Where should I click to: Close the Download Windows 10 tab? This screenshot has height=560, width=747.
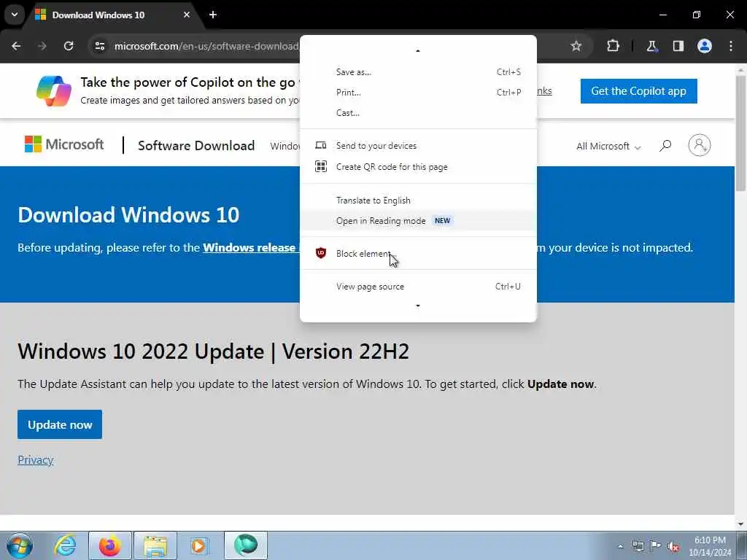[187, 15]
